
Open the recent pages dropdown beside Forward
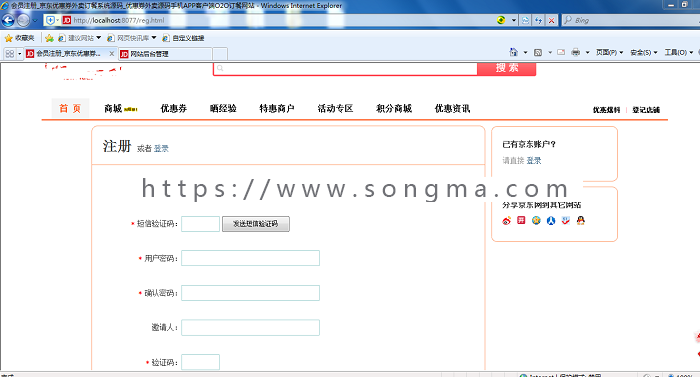click(x=35, y=21)
